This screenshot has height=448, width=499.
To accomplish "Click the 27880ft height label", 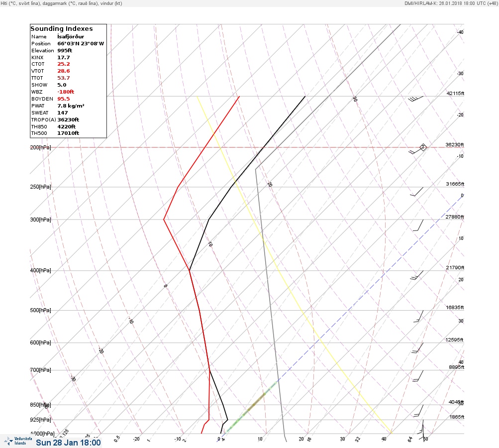I will coord(455,217).
